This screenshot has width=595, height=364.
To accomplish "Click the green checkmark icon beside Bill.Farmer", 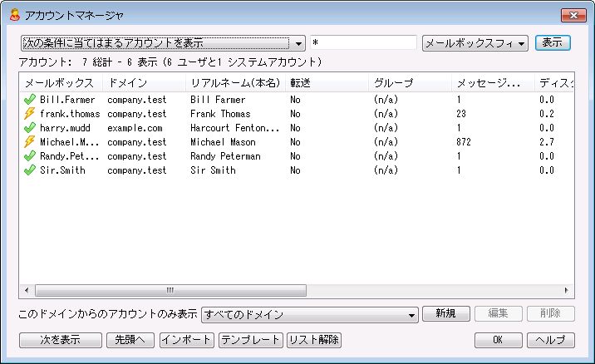I will coord(30,100).
